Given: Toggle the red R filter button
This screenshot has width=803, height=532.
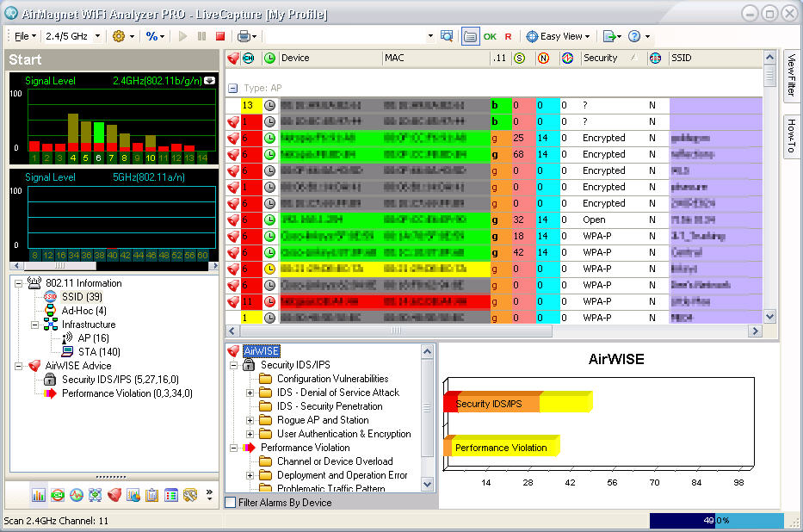Looking at the screenshot, I should coord(508,36).
